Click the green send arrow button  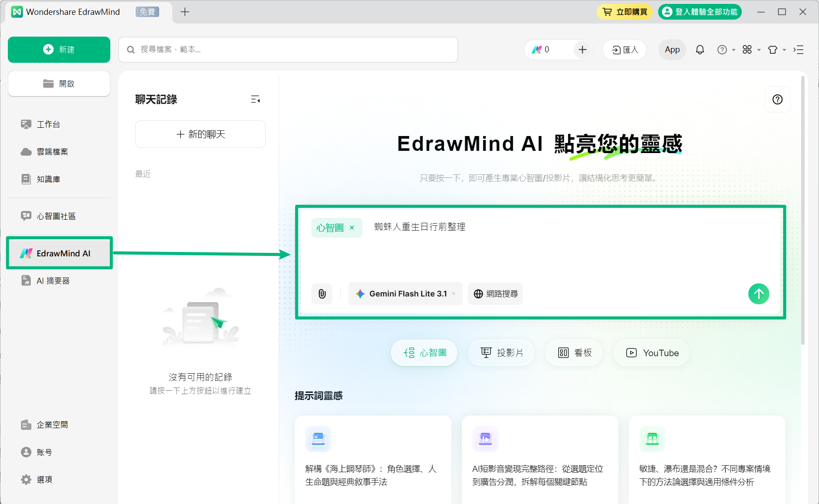point(759,294)
